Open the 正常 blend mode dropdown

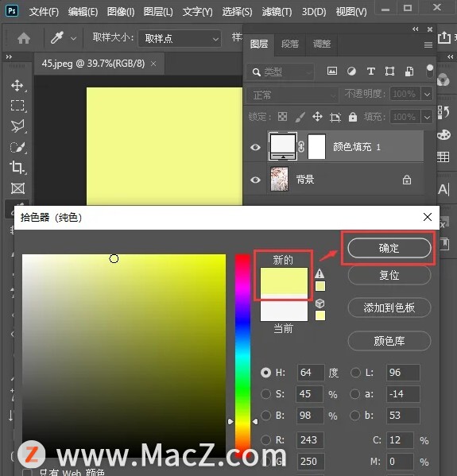coord(292,95)
